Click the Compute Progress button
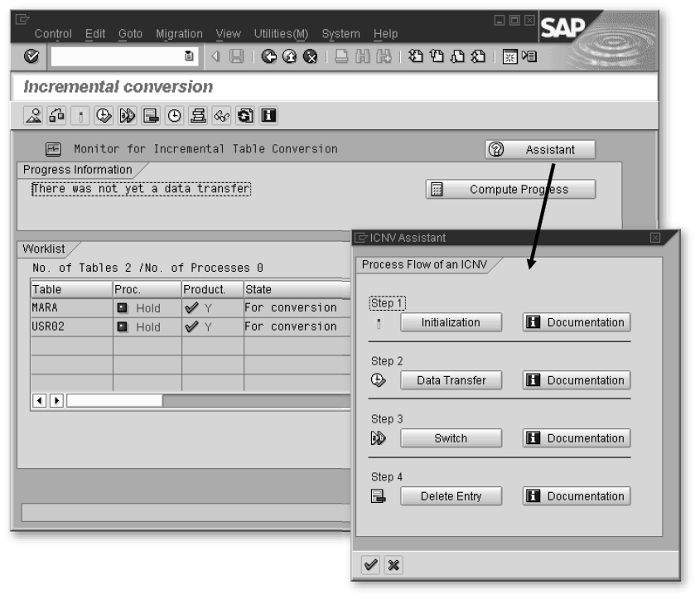Viewport: 700px width, 599px height. pyautogui.click(x=511, y=189)
